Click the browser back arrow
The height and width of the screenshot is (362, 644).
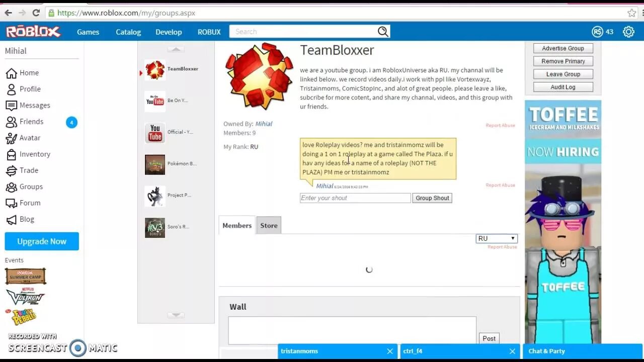(x=8, y=13)
